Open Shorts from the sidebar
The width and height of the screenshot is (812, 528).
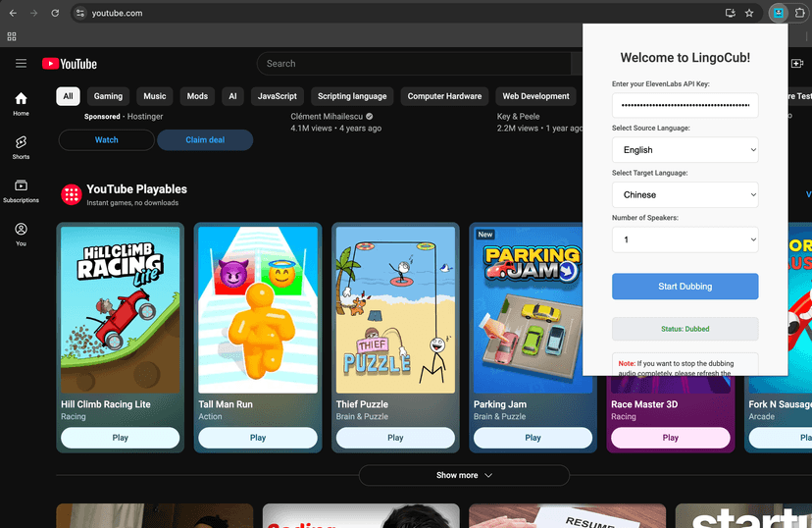(21, 147)
